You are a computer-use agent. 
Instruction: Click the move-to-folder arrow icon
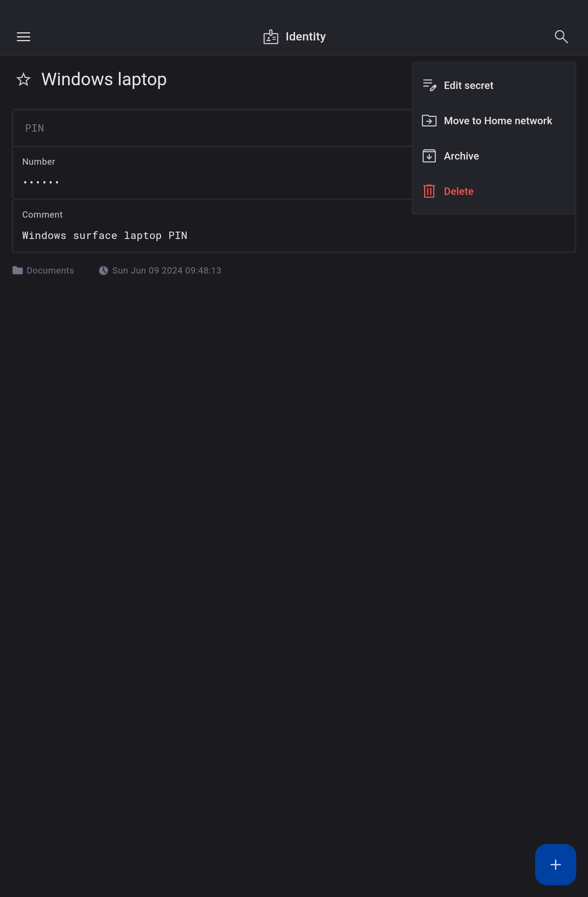click(429, 121)
